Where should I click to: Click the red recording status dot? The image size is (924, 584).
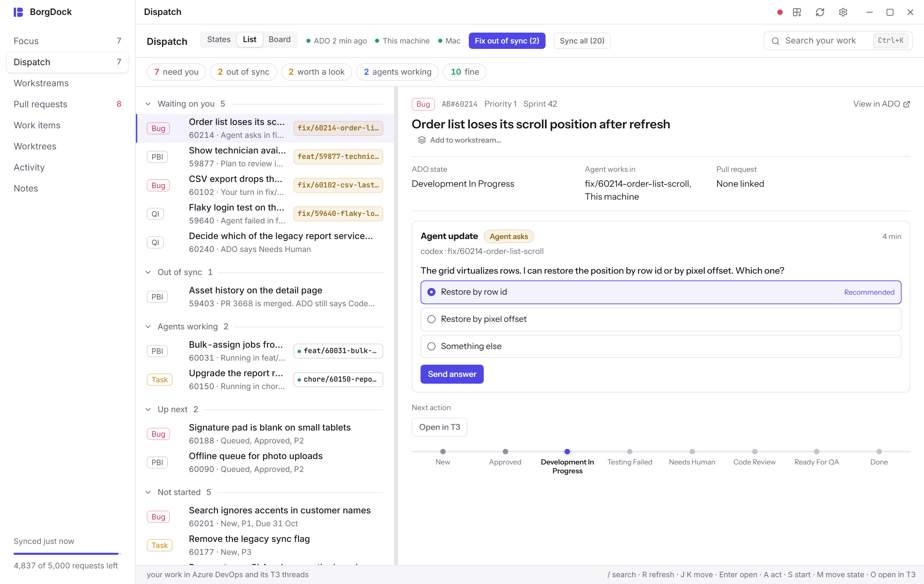coord(780,12)
